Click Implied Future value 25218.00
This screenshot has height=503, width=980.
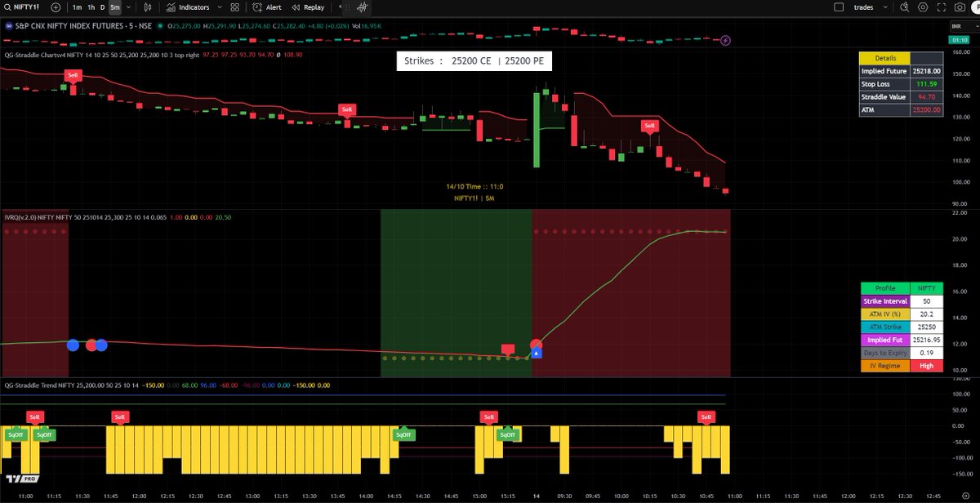click(x=926, y=71)
